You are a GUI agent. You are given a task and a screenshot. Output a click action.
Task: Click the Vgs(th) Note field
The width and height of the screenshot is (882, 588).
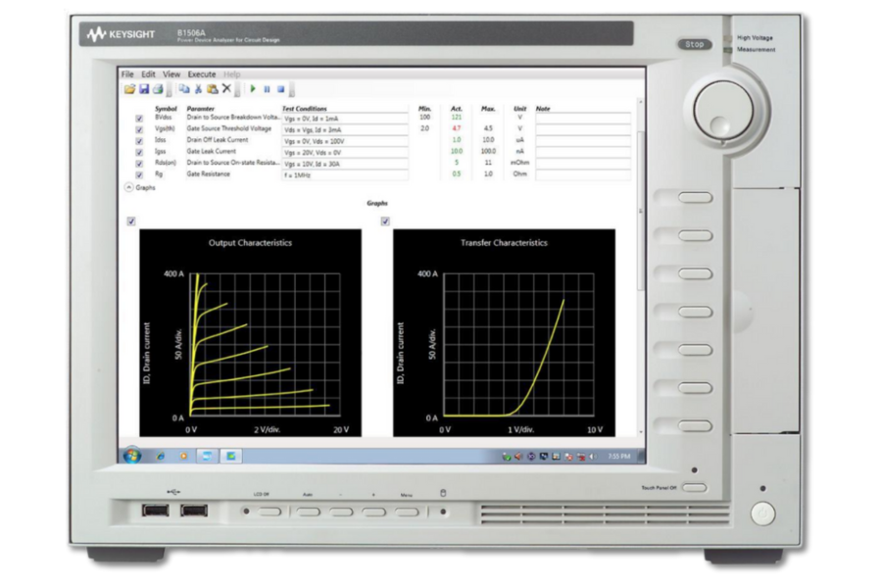(x=583, y=129)
